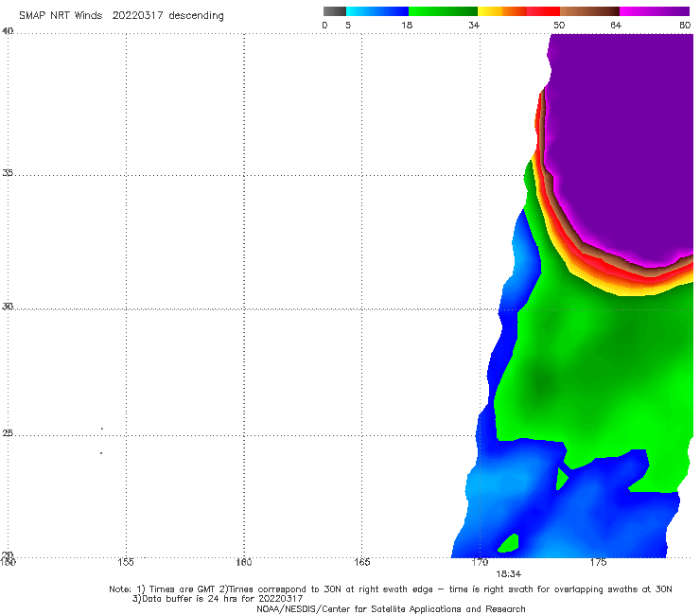Click the color bar label '34'
This screenshot has width=700, height=615.
coord(474,25)
